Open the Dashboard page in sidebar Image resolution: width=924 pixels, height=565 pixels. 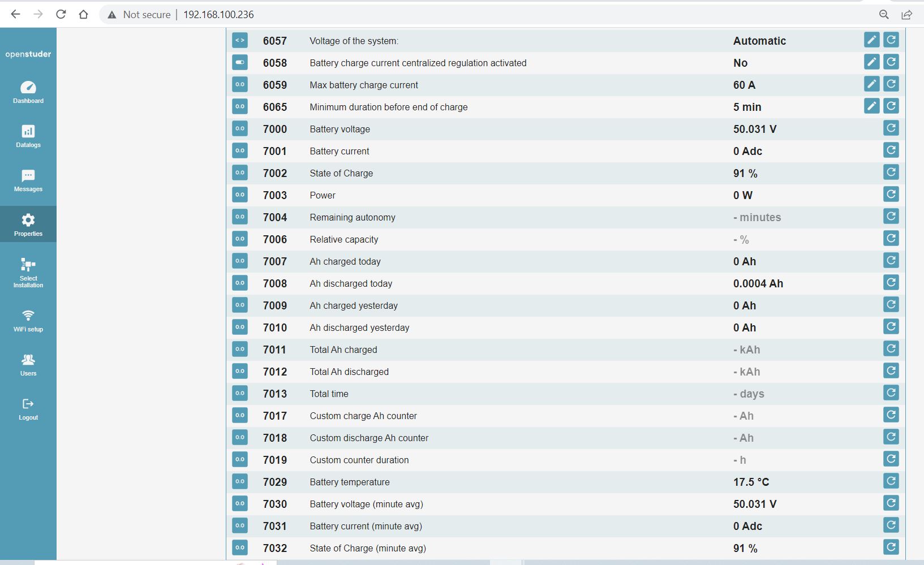coord(28,93)
